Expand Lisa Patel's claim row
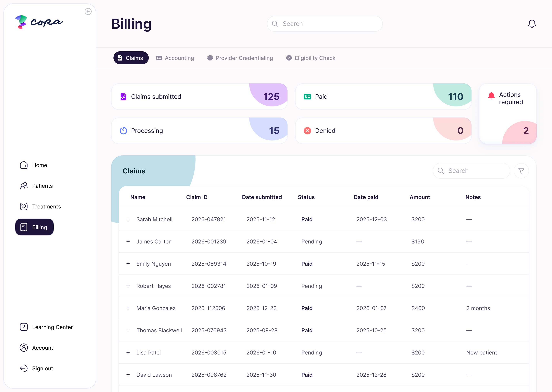Viewport: 552px width, 392px height. 128,352
